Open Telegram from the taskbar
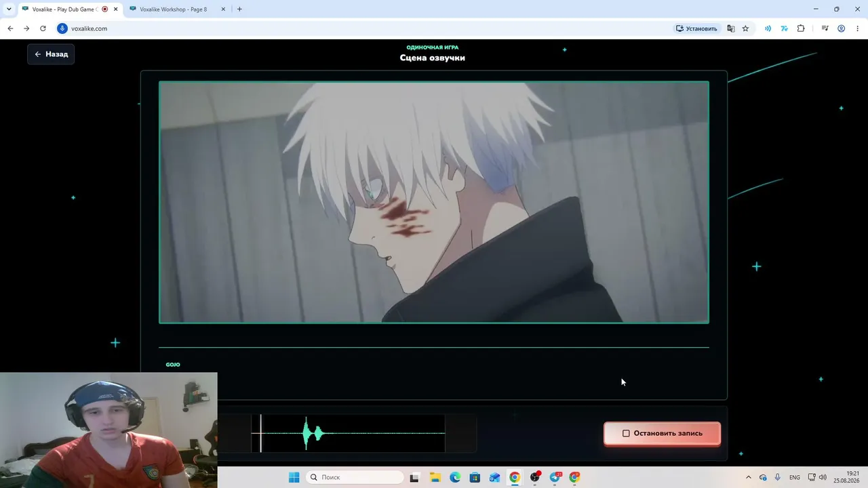This screenshot has height=488, width=868. click(x=555, y=477)
